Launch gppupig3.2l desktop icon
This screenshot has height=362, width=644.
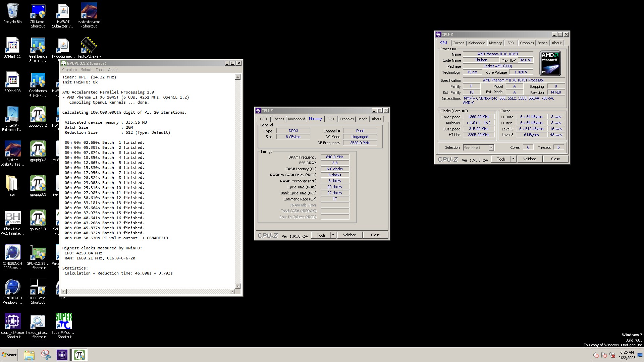(38, 117)
